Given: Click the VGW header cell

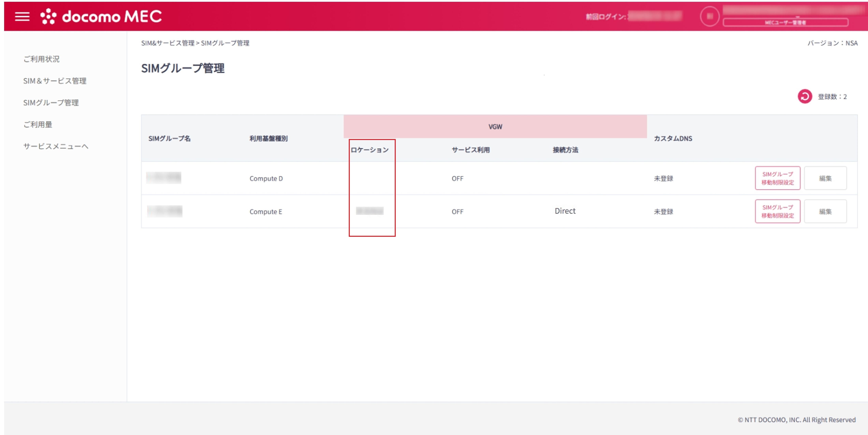Looking at the screenshot, I should pyautogui.click(x=495, y=127).
